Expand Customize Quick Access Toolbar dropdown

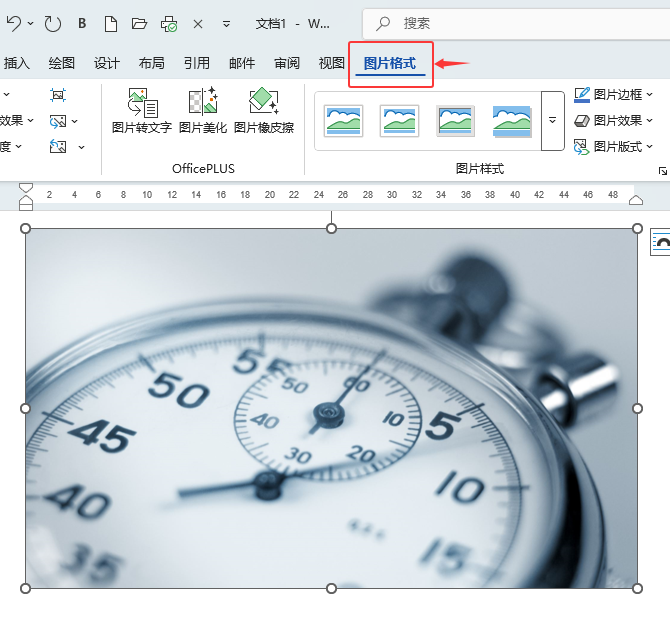[226, 24]
